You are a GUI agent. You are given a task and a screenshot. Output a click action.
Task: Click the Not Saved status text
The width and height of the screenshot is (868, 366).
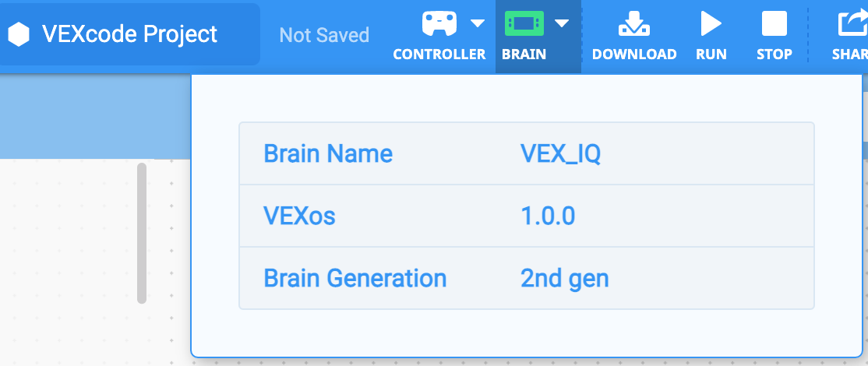point(324,35)
